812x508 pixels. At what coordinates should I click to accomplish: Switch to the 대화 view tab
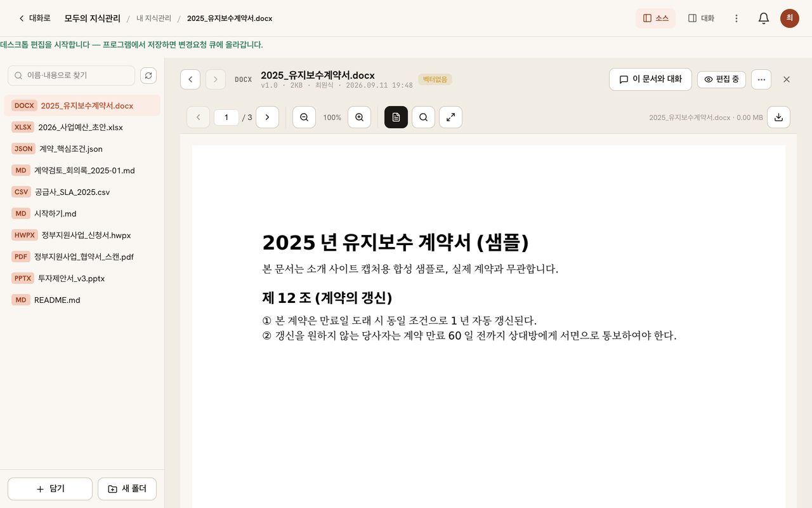tap(701, 18)
